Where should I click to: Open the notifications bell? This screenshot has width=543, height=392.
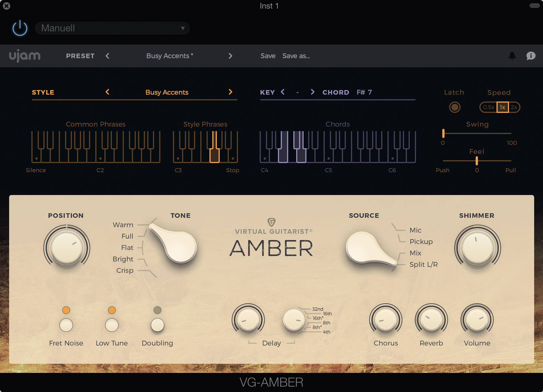pyautogui.click(x=512, y=56)
